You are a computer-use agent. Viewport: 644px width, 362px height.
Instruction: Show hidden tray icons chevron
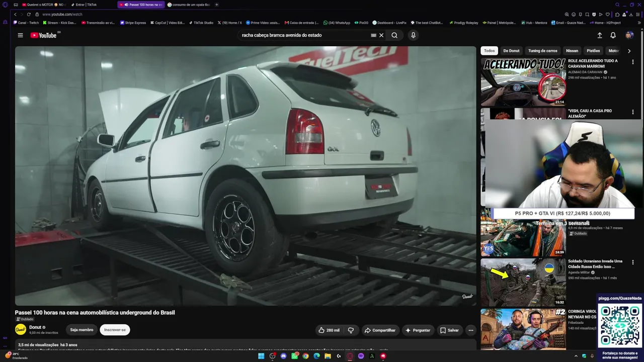point(576,356)
